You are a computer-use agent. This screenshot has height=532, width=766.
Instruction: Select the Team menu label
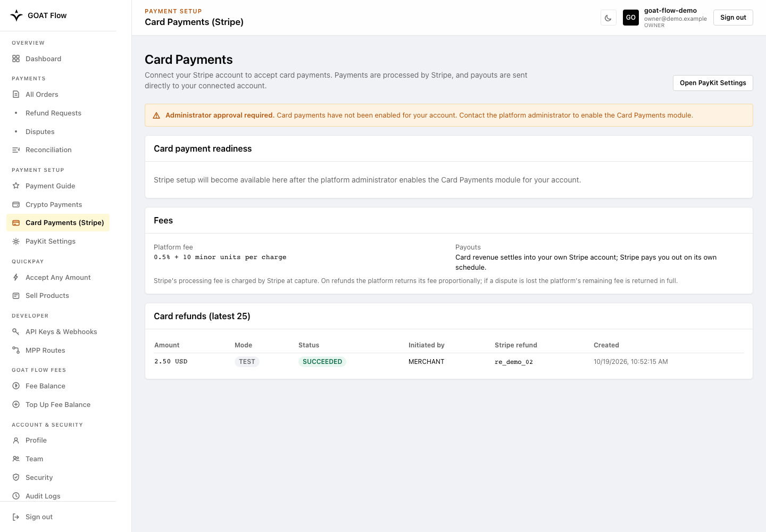[34, 459]
